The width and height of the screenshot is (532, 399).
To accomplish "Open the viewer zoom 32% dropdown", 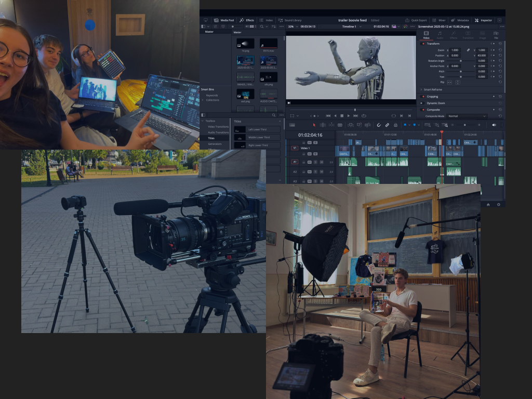I will [292, 26].
